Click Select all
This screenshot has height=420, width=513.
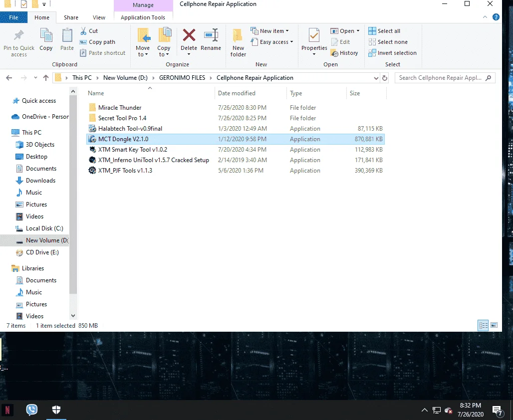384,31
